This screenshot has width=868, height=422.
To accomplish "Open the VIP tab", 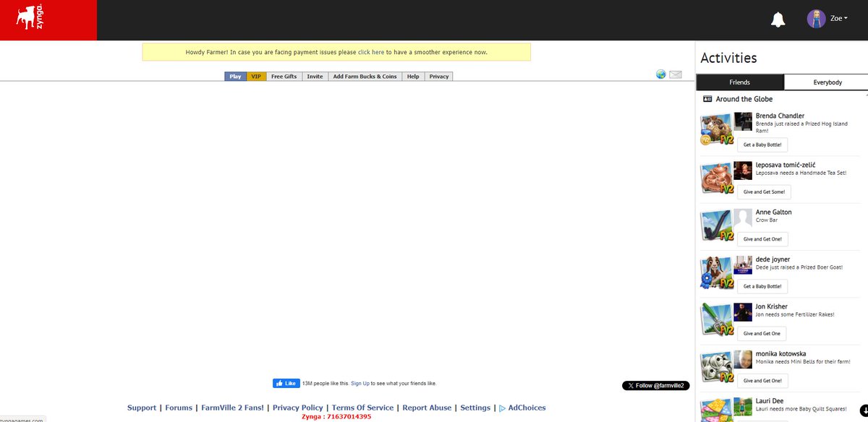I will (x=256, y=76).
